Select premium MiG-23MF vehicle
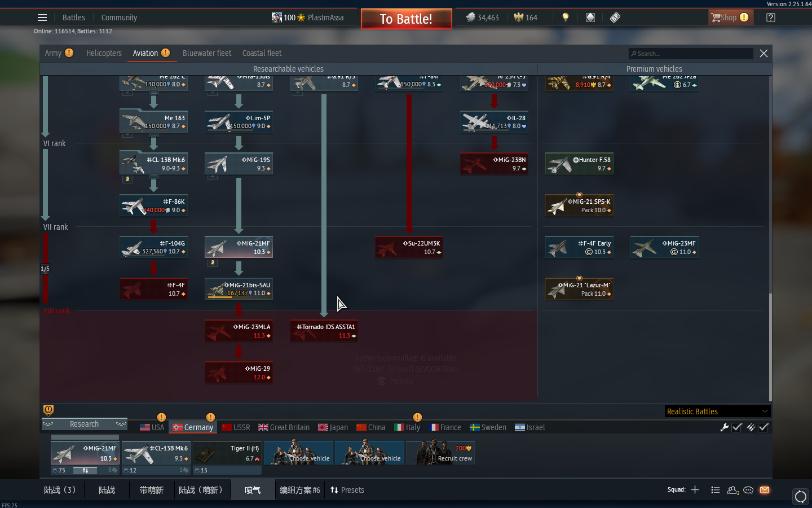812x508 pixels. 664,247
